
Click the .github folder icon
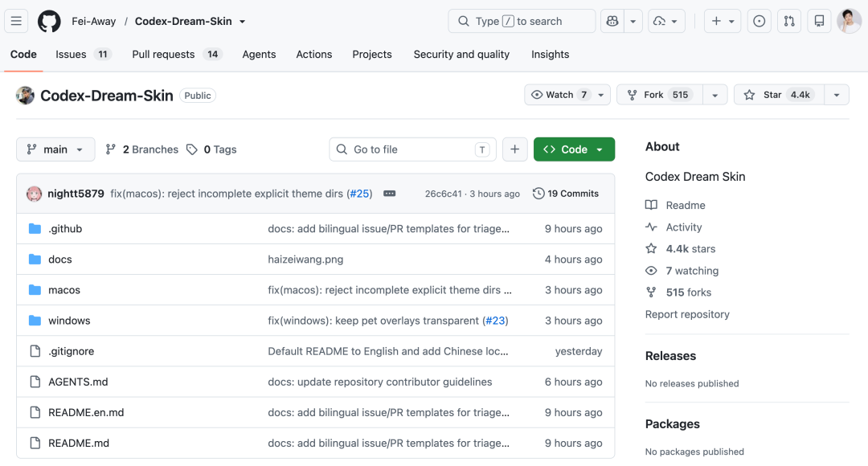click(35, 228)
